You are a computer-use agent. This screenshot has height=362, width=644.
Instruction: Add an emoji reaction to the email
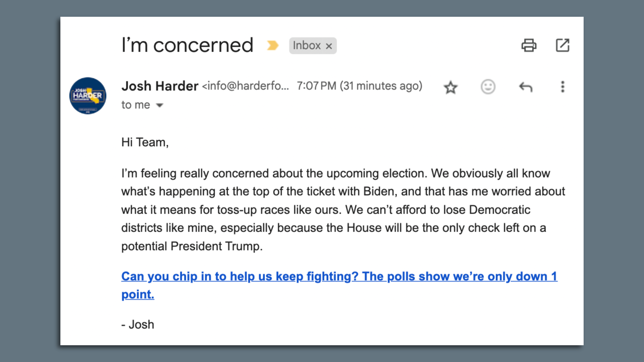pos(488,87)
